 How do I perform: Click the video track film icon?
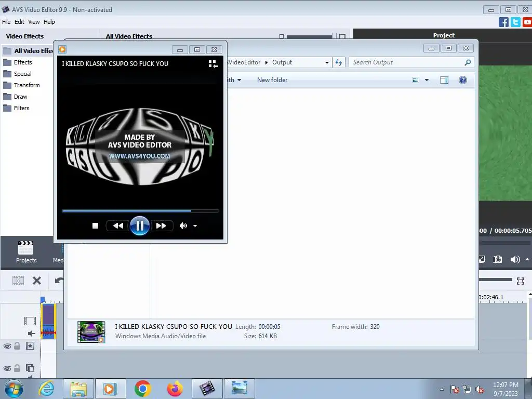pos(30,321)
